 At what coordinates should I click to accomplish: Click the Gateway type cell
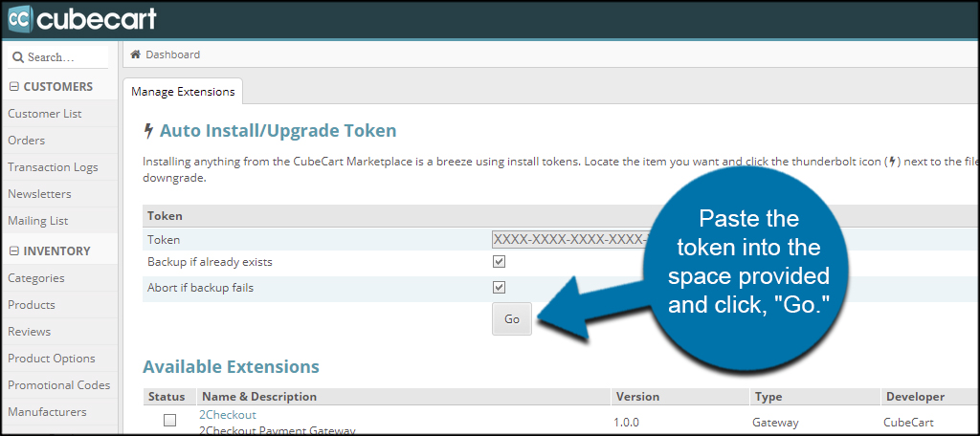[776, 422]
